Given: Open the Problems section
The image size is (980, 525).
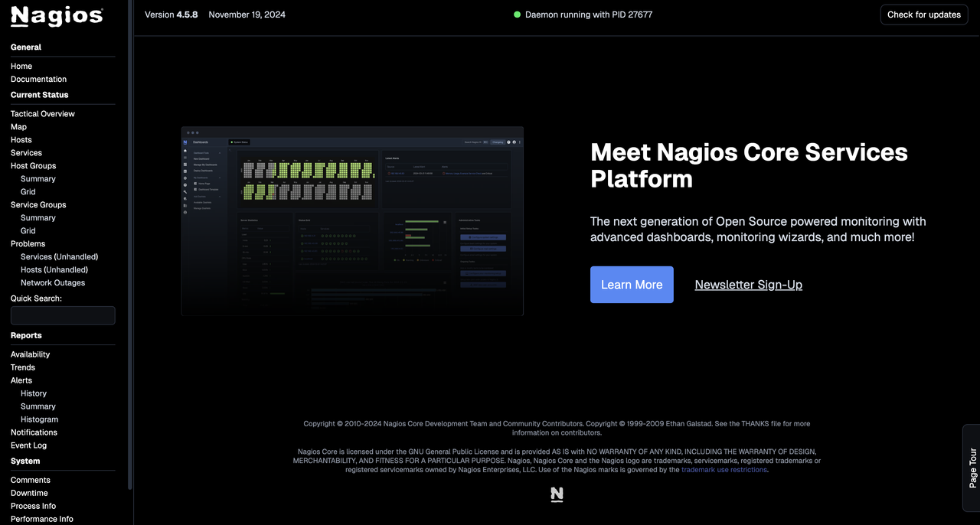Looking at the screenshot, I should click(28, 243).
